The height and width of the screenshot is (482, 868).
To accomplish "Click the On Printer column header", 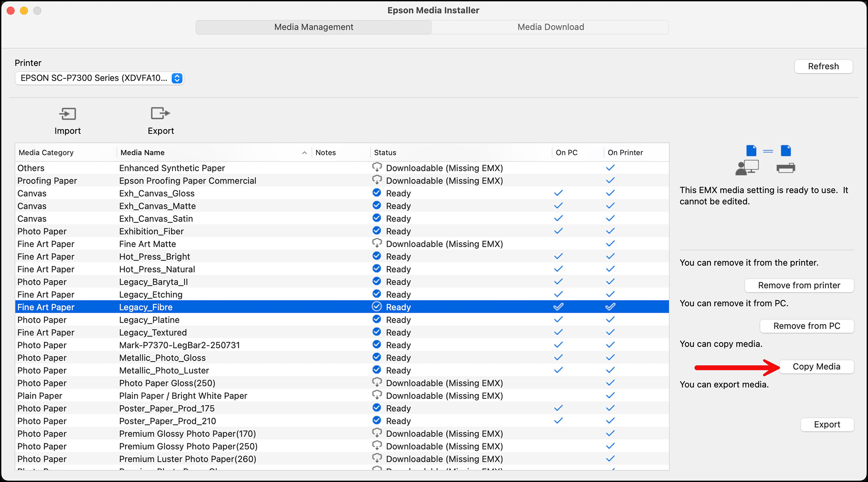I will [x=636, y=152].
